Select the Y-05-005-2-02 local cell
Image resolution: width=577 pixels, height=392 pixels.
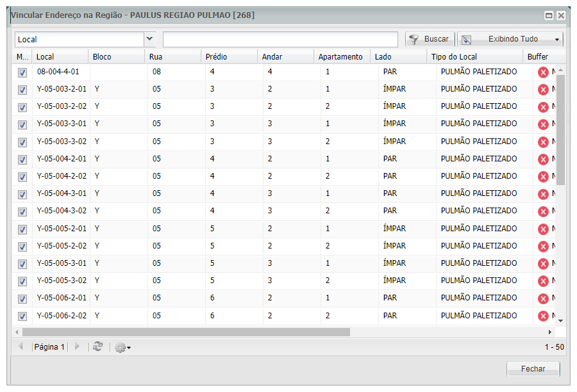tap(62, 246)
